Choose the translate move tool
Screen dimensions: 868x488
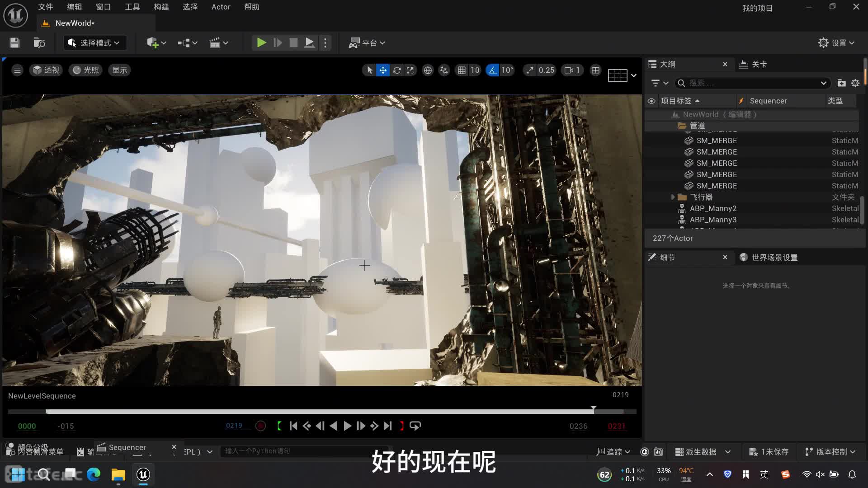tap(383, 70)
